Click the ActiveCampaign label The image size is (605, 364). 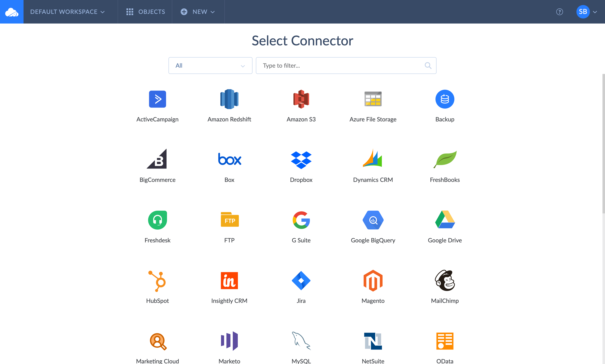157,119
